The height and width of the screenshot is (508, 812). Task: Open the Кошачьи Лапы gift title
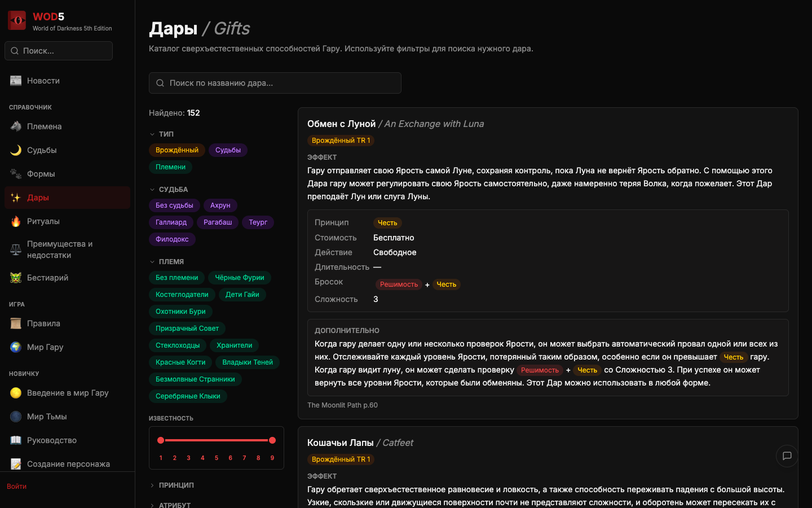[341, 443]
